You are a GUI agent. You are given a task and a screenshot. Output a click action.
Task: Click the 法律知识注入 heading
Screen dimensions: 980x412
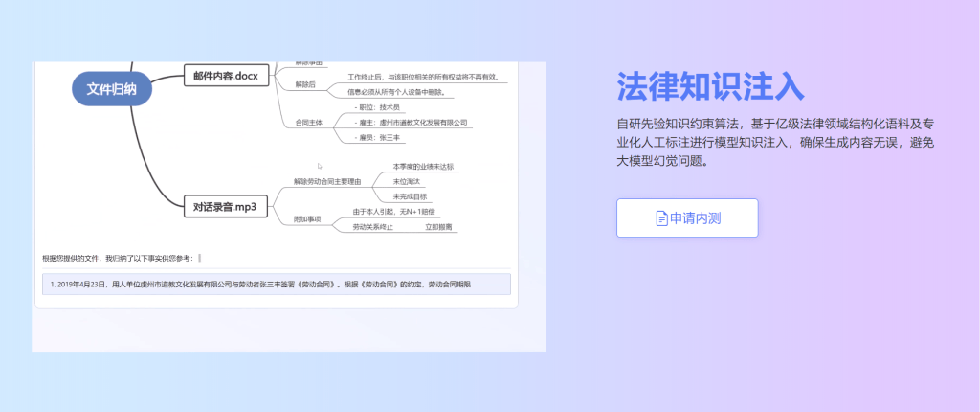point(710,86)
